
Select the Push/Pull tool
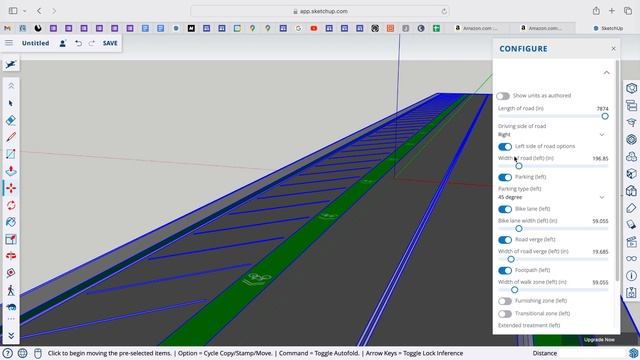[x=11, y=171]
